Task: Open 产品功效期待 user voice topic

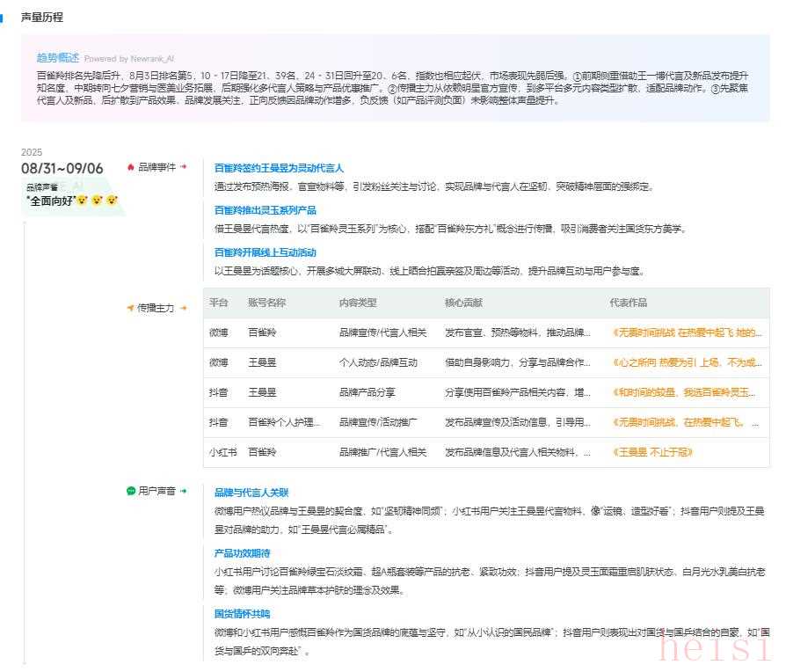Action: pyautogui.click(x=242, y=553)
